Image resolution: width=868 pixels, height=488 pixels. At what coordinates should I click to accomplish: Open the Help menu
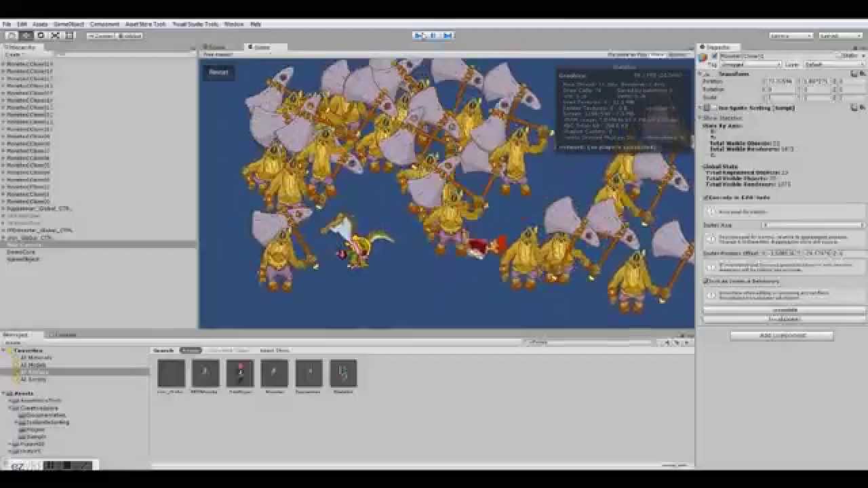pos(256,24)
